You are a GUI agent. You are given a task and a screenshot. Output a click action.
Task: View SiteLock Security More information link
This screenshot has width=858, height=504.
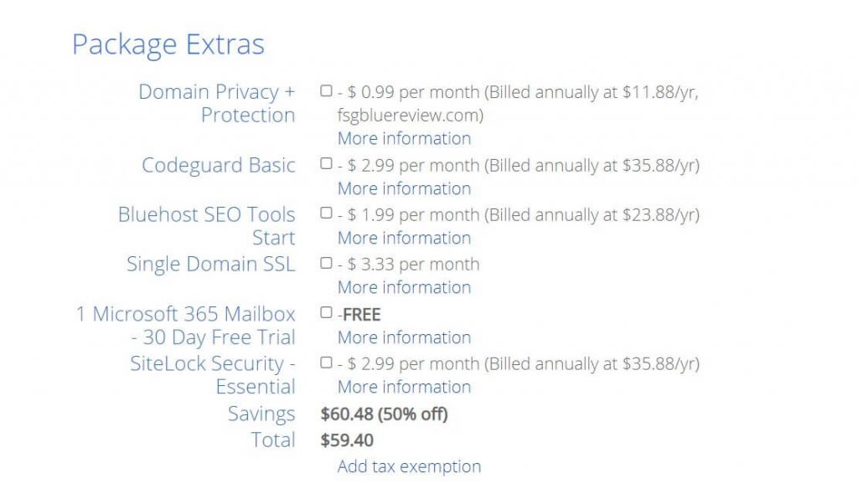404,387
